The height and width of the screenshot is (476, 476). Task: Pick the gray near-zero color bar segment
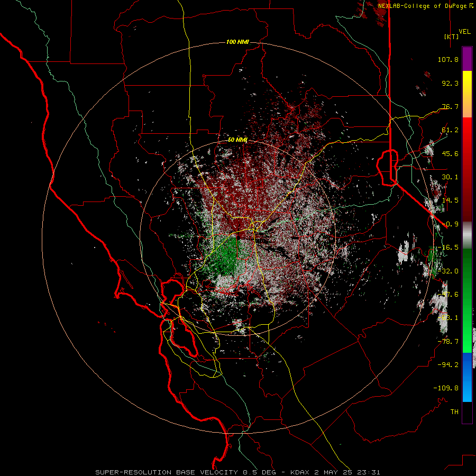pyautogui.click(x=467, y=235)
